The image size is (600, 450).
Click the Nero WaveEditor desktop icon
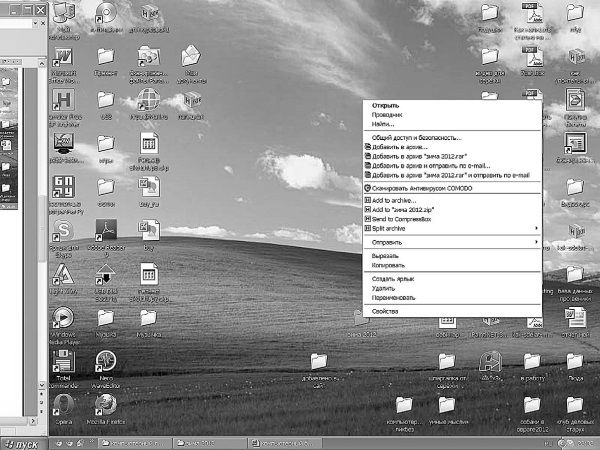click(104, 362)
